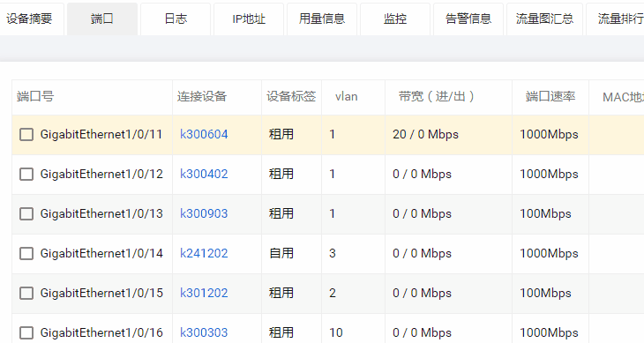Open the k241202 device link

coord(204,254)
